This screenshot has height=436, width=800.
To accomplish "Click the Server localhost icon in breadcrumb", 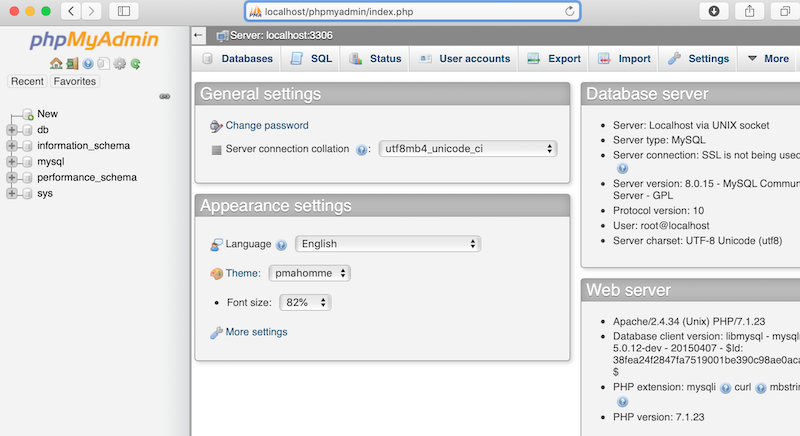I will click(x=222, y=36).
